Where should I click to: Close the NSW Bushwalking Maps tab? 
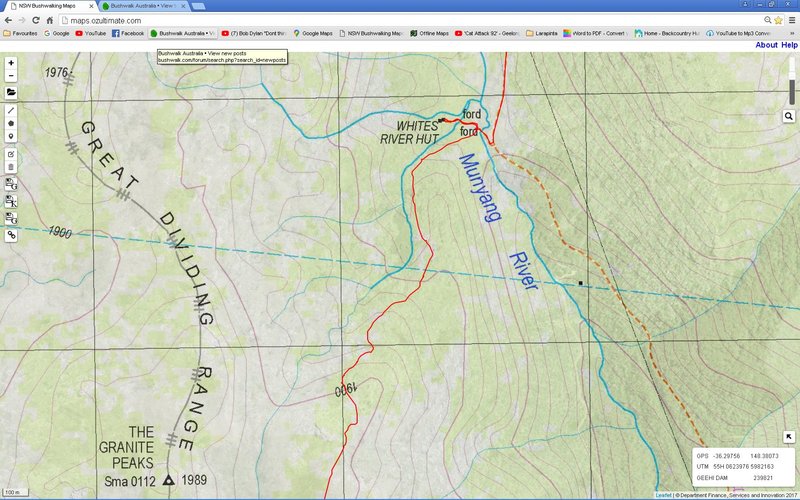point(91,6)
